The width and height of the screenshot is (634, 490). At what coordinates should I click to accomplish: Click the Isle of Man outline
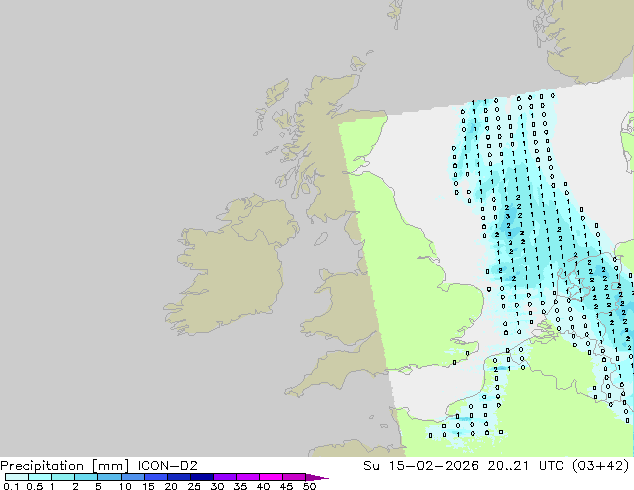321,239
